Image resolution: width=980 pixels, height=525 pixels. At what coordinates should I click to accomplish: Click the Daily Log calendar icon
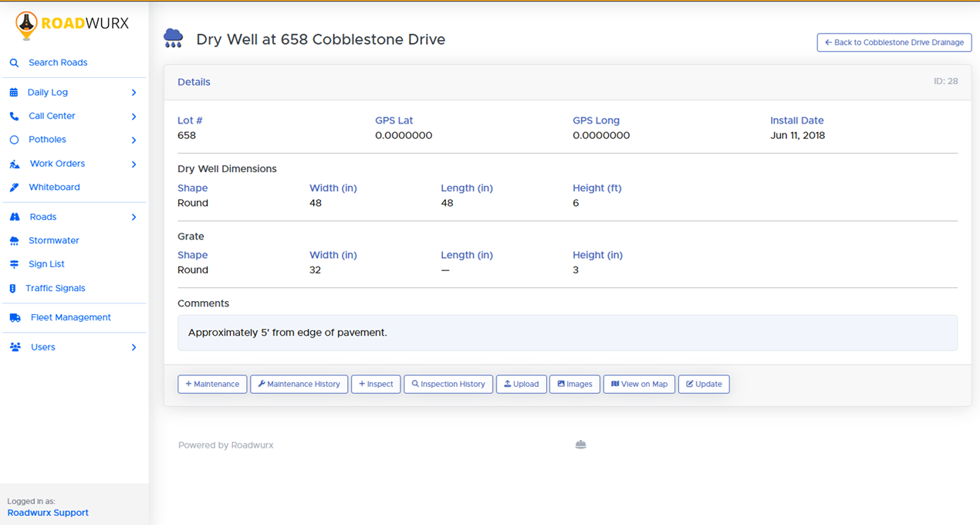[13, 93]
